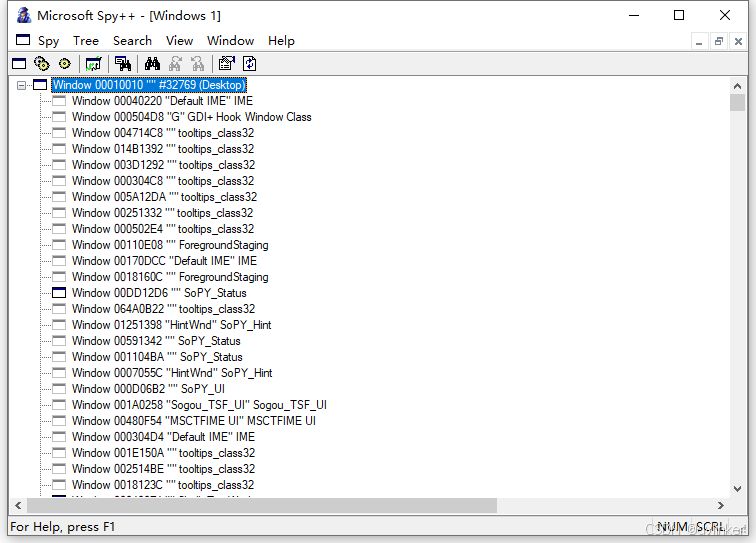Click the window icon of 000D06B2 SoPY_UI row
The width and height of the screenshot is (756, 543).
point(59,389)
